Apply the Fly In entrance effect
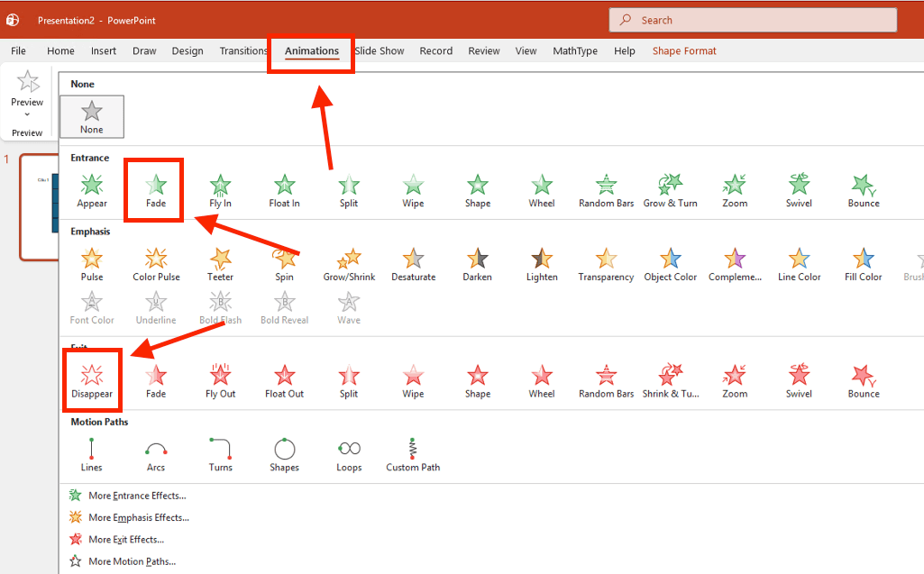 (x=220, y=191)
